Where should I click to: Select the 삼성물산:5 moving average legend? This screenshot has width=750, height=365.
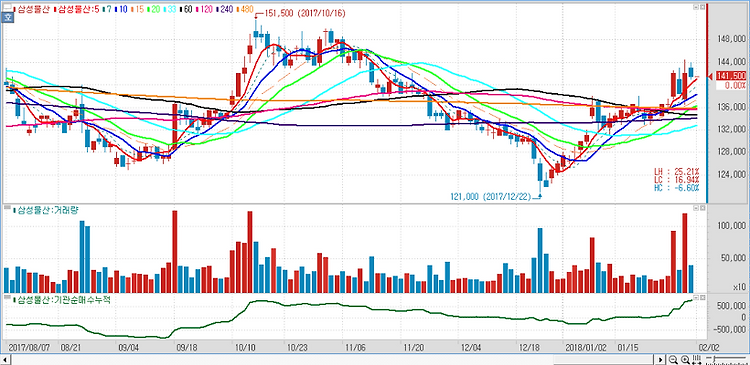coord(76,9)
